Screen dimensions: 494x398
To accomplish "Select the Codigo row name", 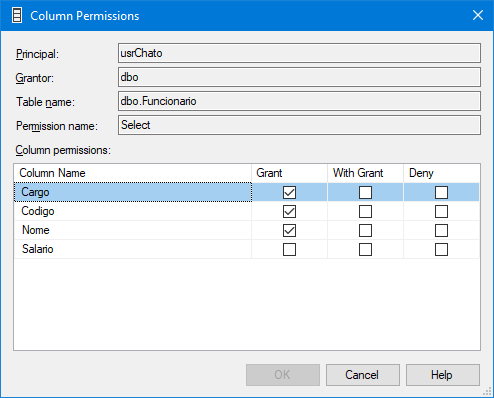I will pos(133,211).
